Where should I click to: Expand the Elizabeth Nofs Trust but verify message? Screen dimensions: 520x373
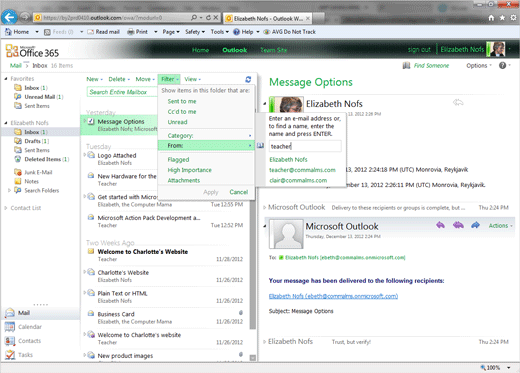pos(264,342)
